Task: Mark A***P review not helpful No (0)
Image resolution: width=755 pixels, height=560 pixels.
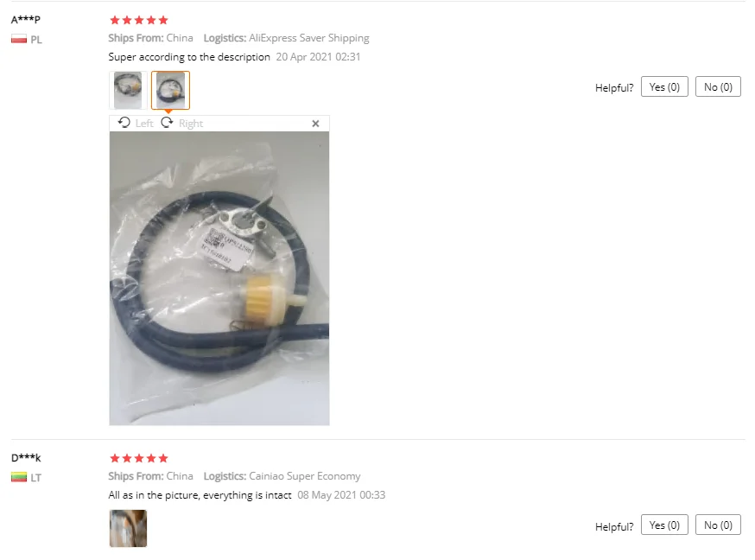Action: (718, 86)
